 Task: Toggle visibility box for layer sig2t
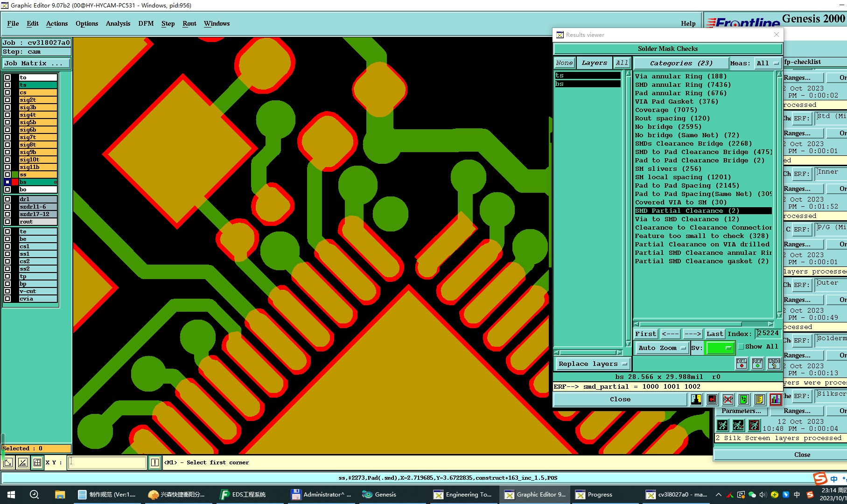(7, 100)
